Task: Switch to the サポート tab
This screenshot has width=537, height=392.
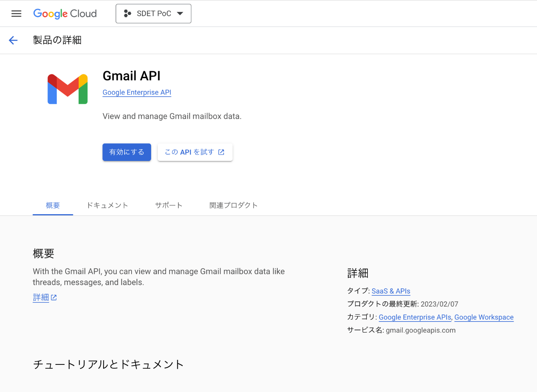Action: [169, 205]
